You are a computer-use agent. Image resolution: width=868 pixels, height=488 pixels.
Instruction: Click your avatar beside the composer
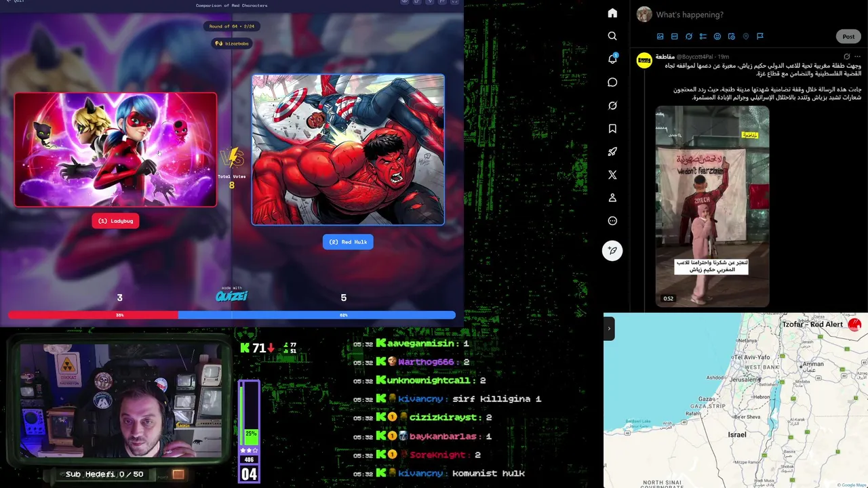pyautogui.click(x=644, y=14)
